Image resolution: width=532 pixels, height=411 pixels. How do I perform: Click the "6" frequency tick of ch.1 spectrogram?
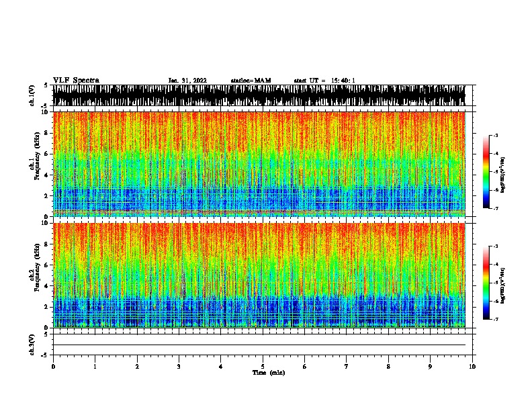coord(47,154)
